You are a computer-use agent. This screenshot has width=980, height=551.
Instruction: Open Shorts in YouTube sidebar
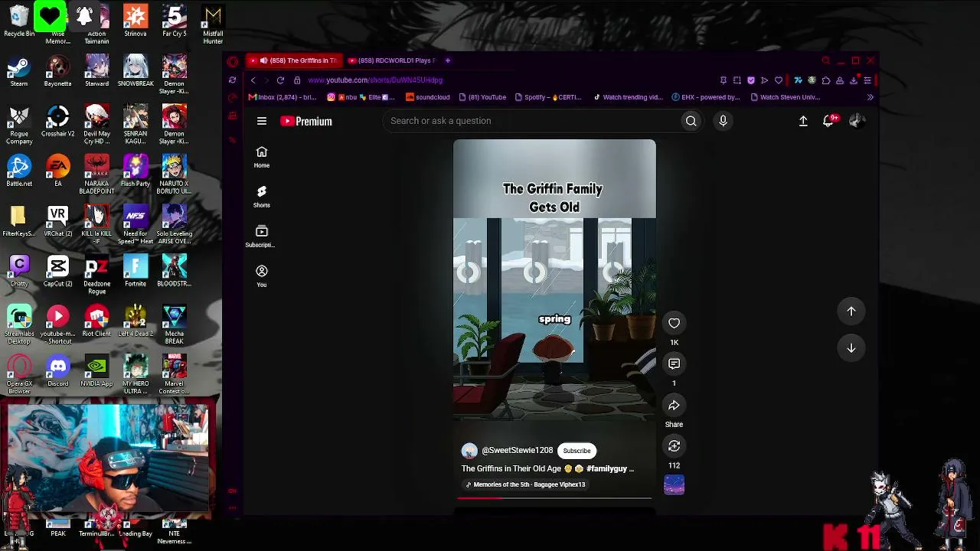262,196
